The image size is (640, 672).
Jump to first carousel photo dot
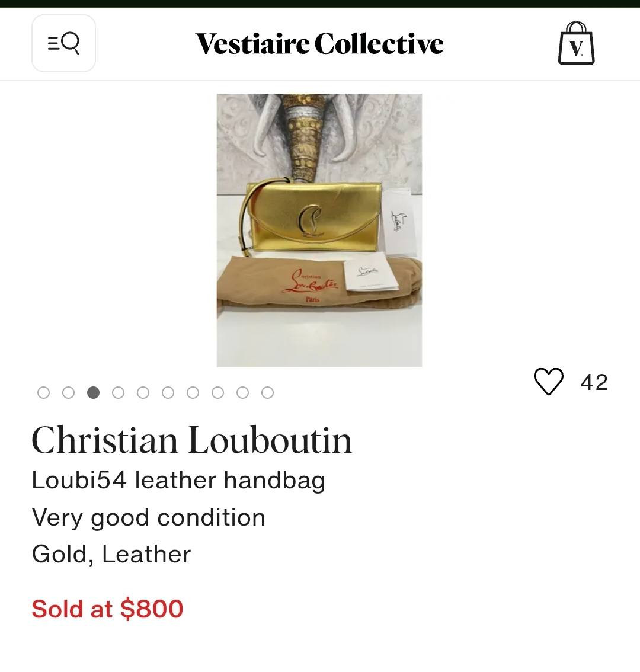coord(43,392)
